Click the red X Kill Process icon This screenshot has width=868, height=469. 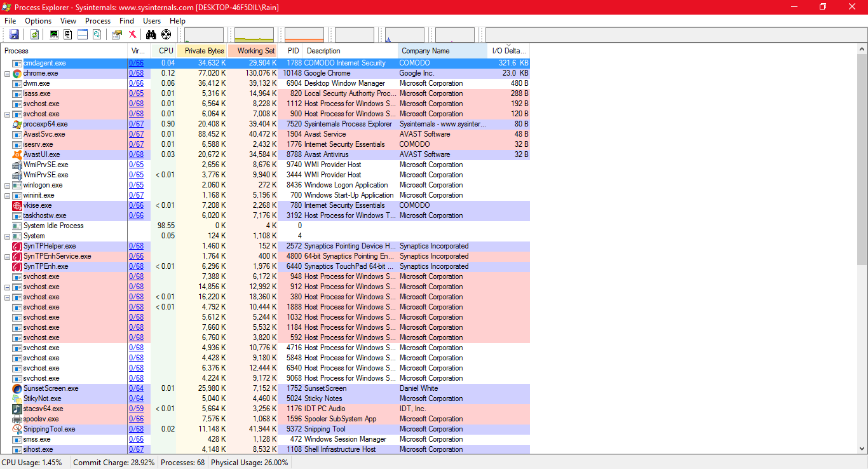(x=132, y=34)
